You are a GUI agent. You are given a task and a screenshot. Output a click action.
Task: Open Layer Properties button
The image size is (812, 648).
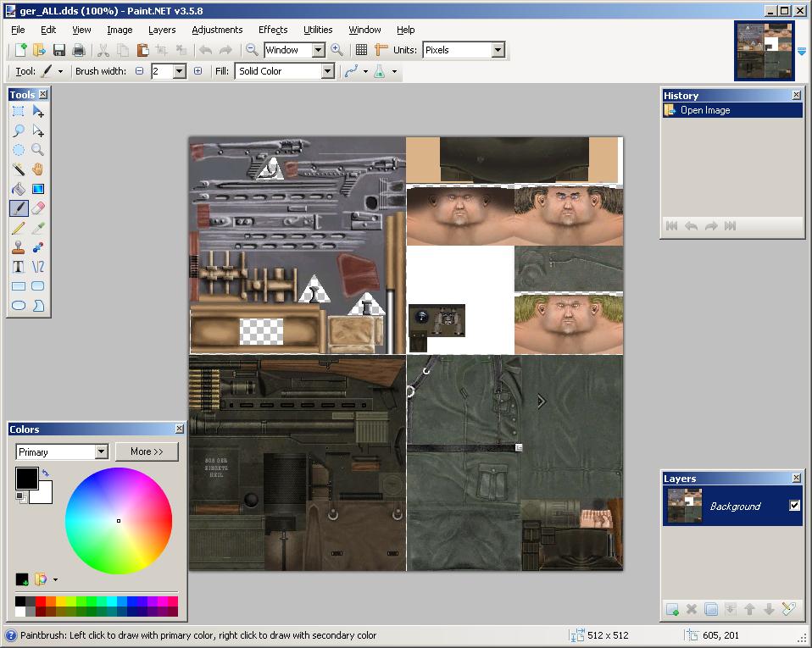click(789, 609)
